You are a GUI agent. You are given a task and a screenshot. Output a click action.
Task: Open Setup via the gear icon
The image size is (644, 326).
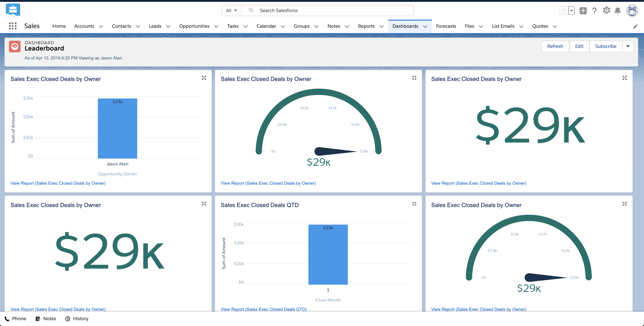tap(606, 10)
